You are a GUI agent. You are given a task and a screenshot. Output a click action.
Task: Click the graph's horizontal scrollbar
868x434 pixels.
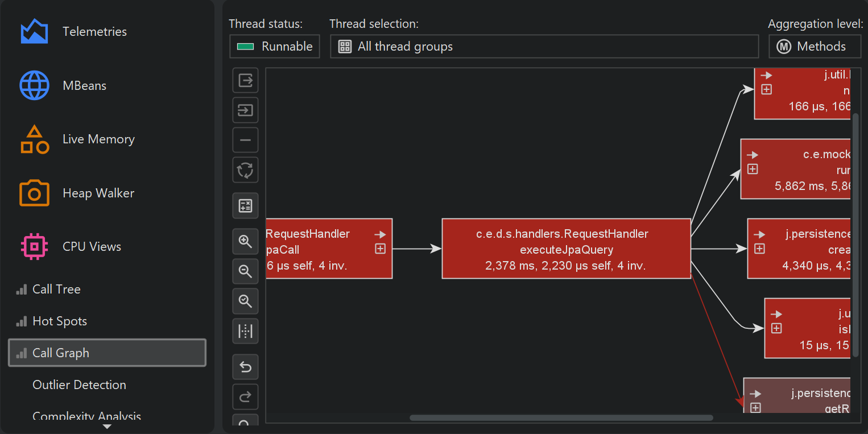561,418
